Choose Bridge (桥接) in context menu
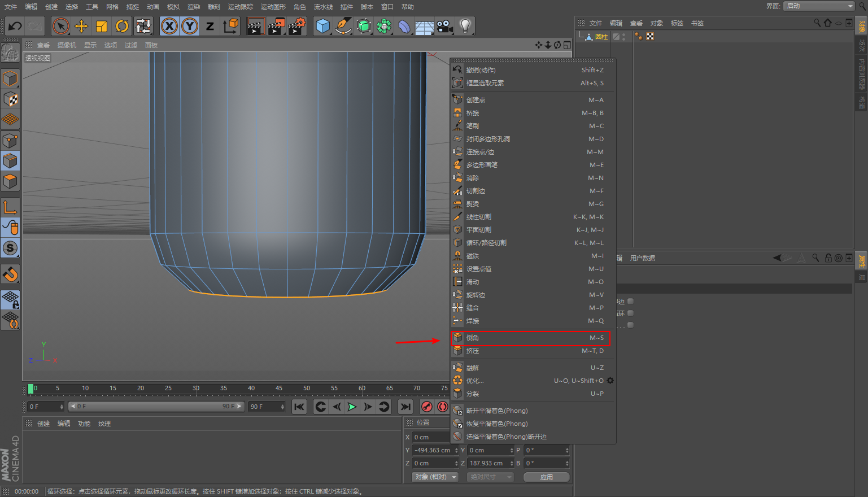868x497 pixels. pyautogui.click(x=530, y=113)
